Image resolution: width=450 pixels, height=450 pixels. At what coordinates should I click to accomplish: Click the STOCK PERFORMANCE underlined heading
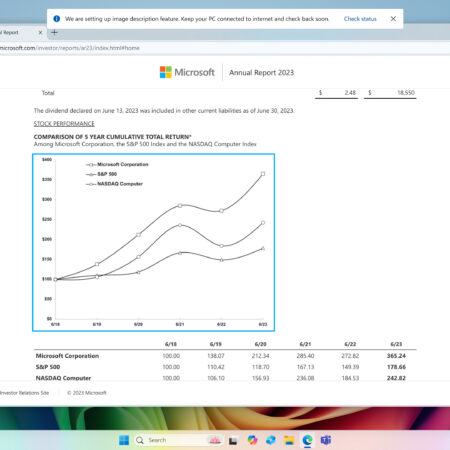(64, 124)
